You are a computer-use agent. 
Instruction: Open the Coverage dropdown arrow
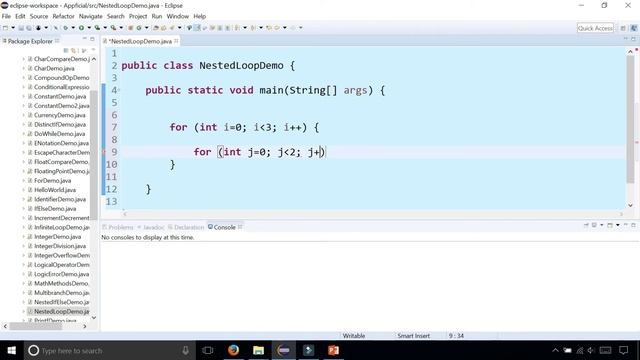pyautogui.click(x=105, y=28)
